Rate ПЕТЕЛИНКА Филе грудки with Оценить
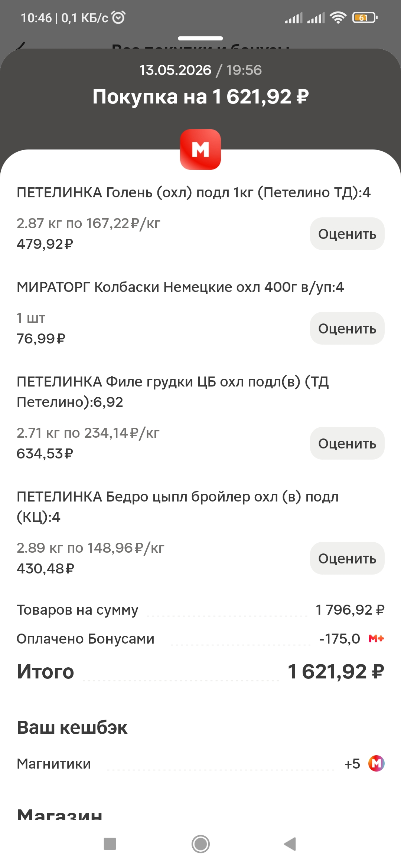This screenshot has height=868, width=401. pyautogui.click(x=347, y=443)
